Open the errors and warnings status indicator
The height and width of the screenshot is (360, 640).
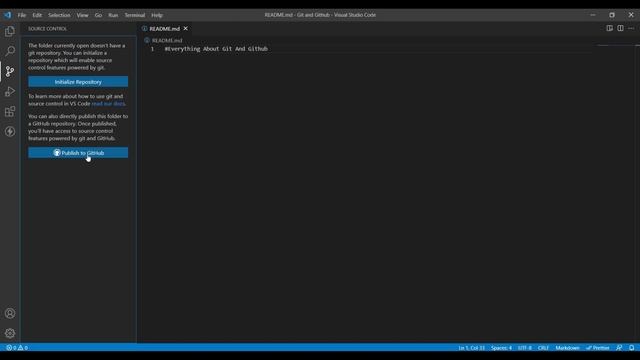(17, 348)
